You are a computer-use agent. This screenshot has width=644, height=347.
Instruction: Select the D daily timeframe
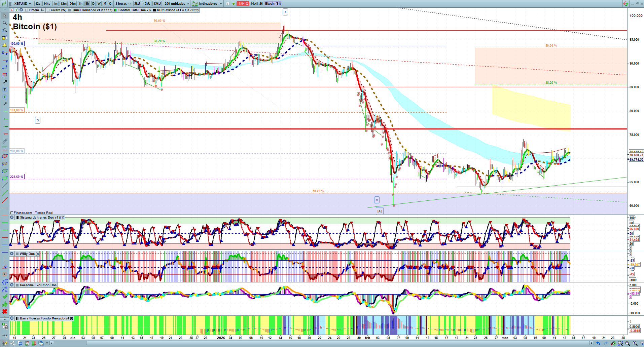[93, 4]
